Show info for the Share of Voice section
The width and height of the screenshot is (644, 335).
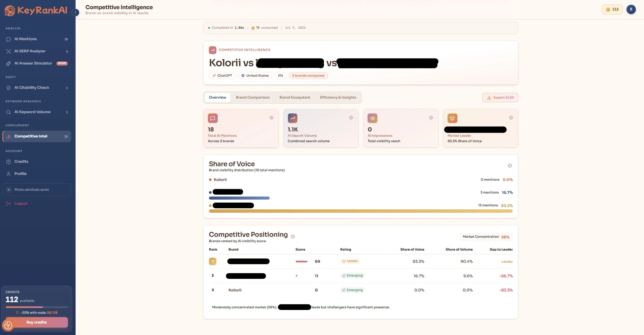click(510, 166)
